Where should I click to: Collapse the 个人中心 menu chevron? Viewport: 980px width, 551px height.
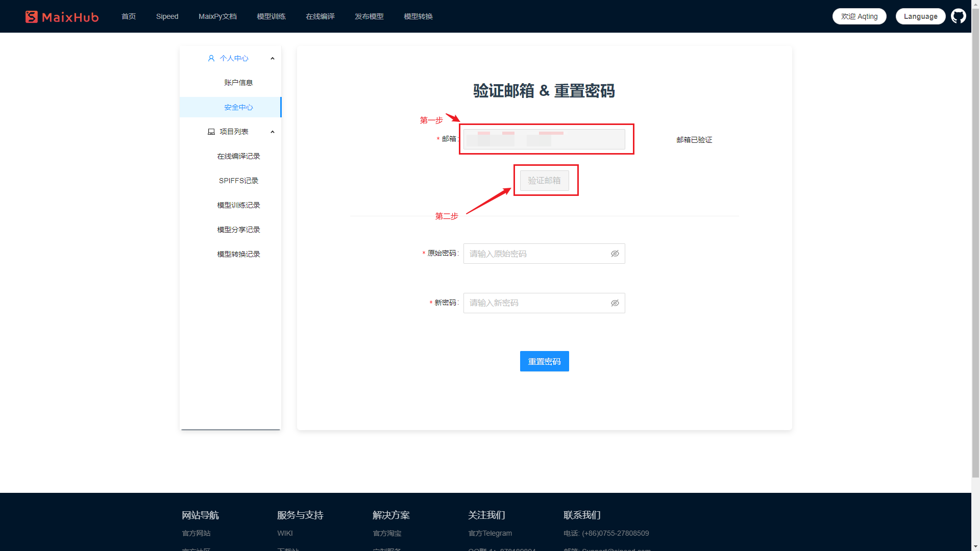(x=273, y=58)
